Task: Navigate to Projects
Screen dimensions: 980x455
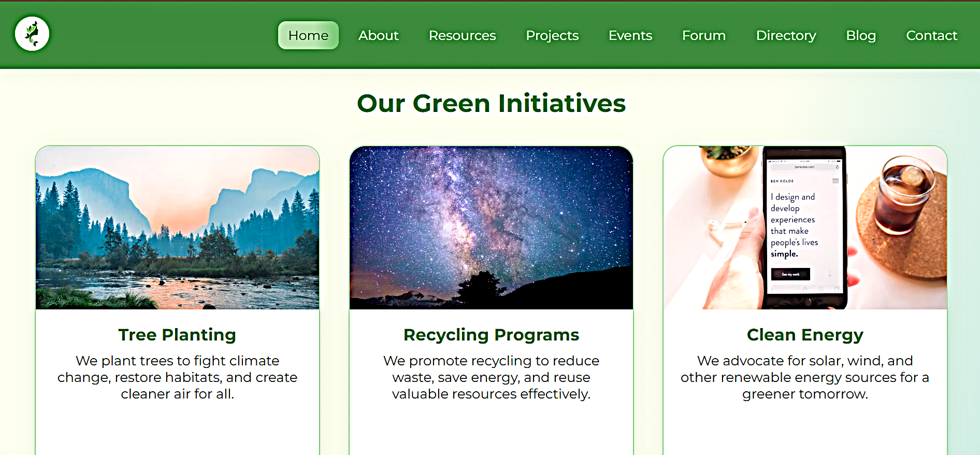Action: tap(552, 35)
